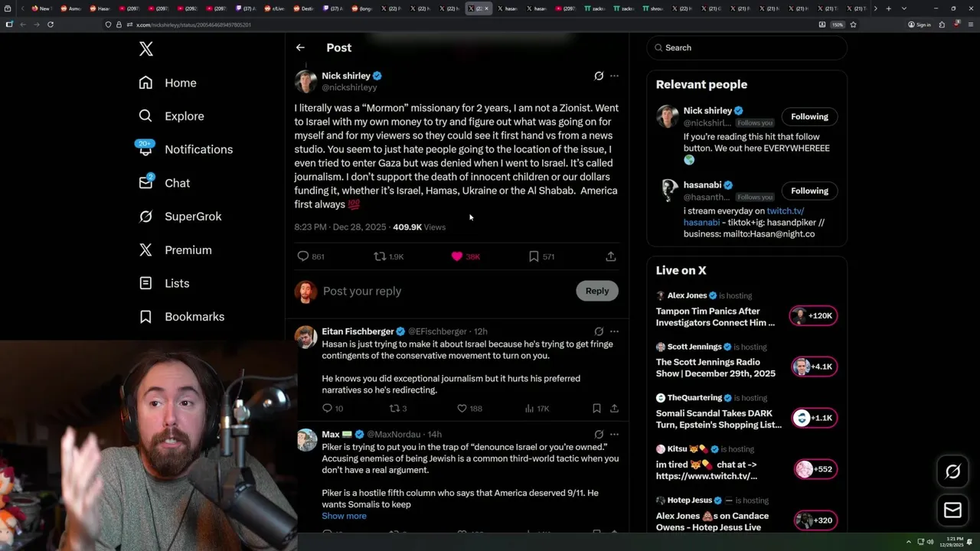Open a new browser tab

888,8
